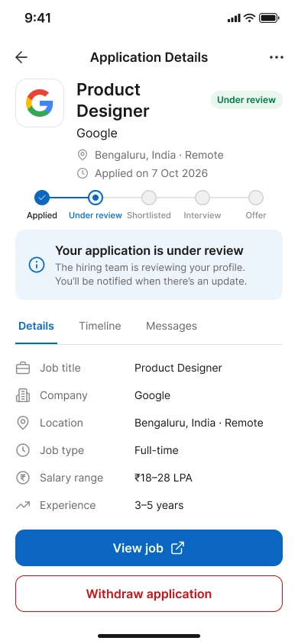Go back using the left arrow
The width and height of the screenshot is (298, 644).
click(21, 57)
